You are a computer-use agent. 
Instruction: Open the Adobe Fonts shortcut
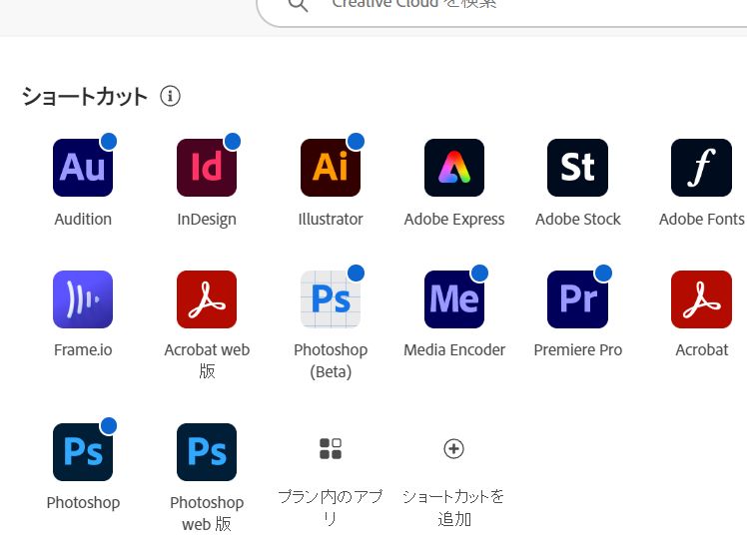tap(701, 168)
